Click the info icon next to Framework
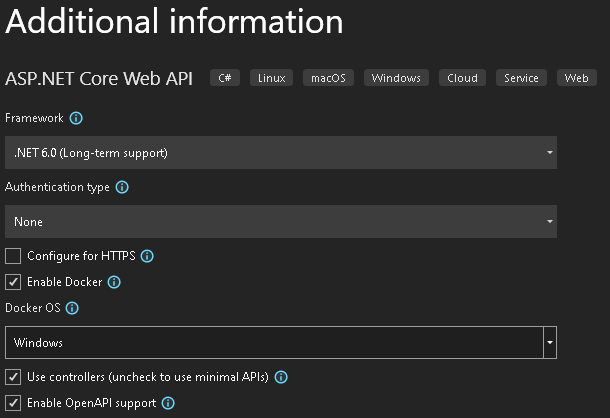The height and width of the screenshot is (418, 610). (x=77, y=118)
